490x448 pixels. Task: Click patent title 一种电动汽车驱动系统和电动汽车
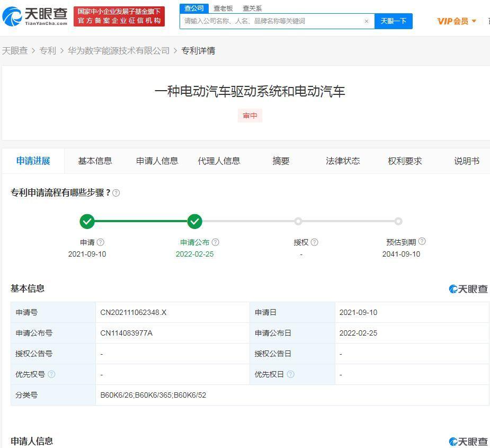point(250,91)
